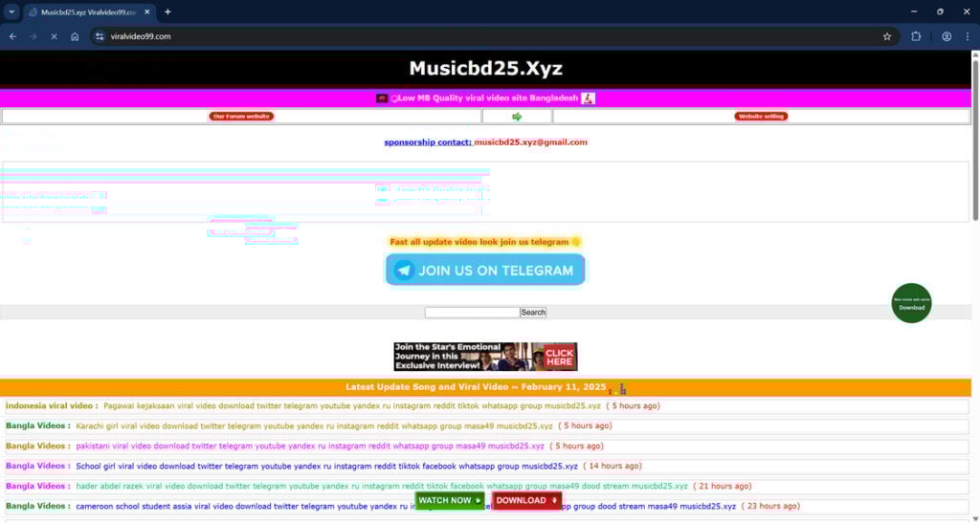Click Bangla Videos label beside Karachi girl
The image size is (980, 523).
pyautogui.click(x=38, y=425)
